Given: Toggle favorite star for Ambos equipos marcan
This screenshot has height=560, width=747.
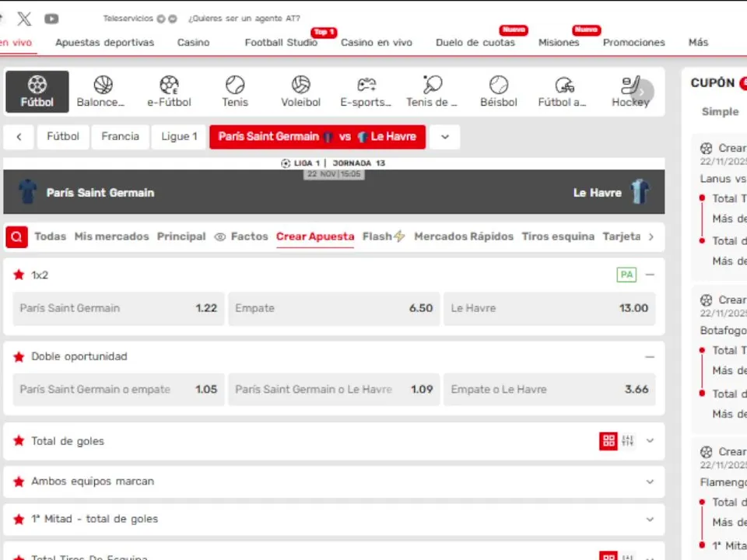Looking at the screenshot, I should tap(19, 481).
